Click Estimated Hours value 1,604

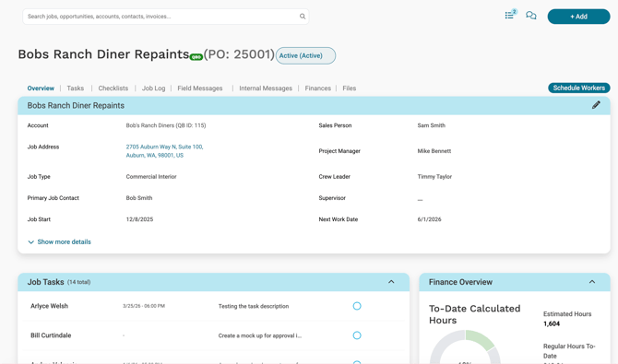(x=552, y=323)
